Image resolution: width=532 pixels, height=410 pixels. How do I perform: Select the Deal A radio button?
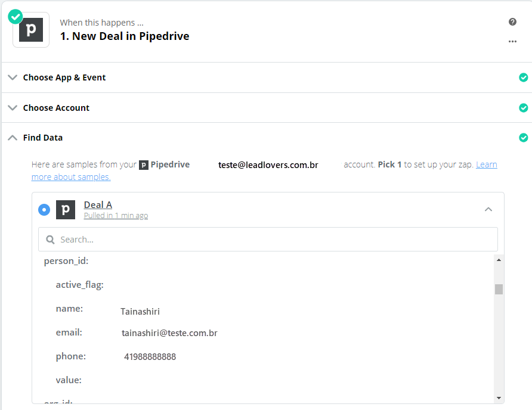coord(44,210)
